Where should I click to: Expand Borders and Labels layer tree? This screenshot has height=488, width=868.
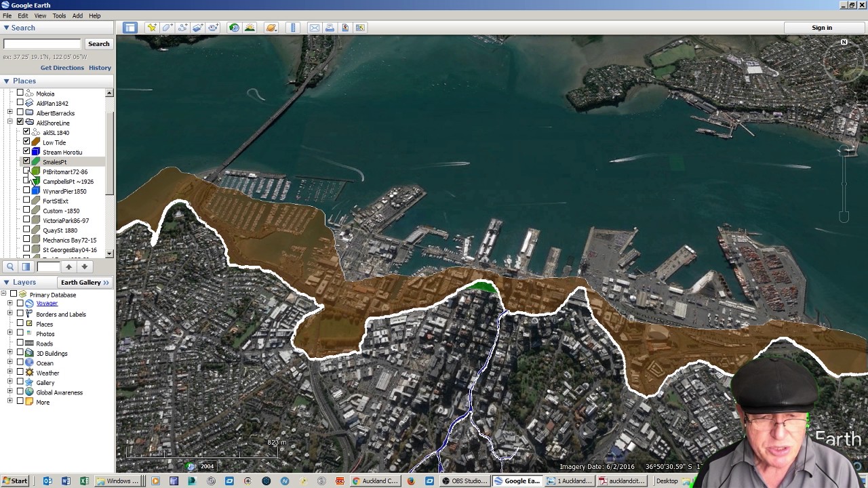coord(10,314)
